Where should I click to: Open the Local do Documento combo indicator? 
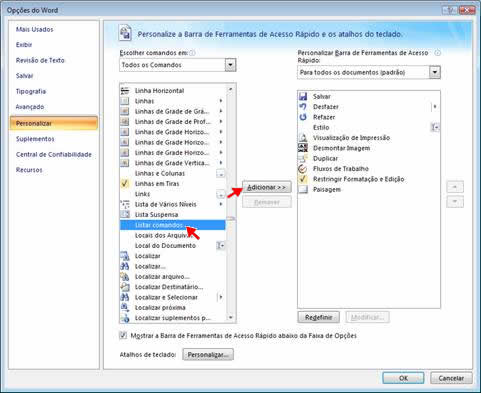point(220,245)
